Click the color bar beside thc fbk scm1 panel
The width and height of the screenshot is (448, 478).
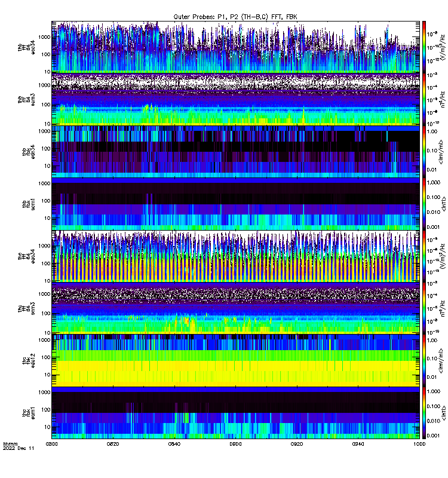[x=424, y=413]
